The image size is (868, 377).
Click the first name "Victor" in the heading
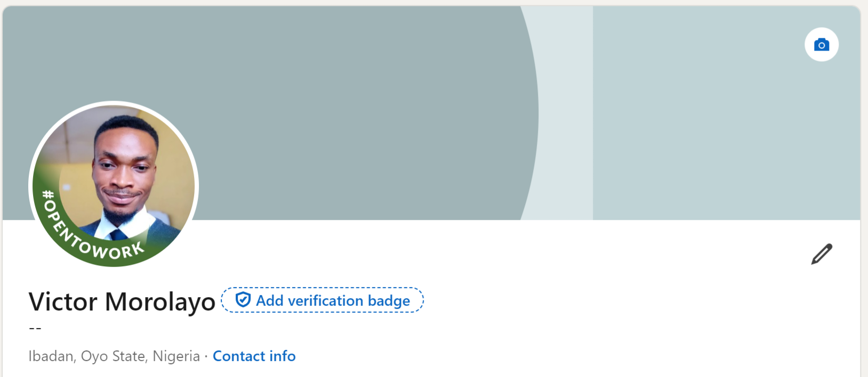[x=63, y=301]
